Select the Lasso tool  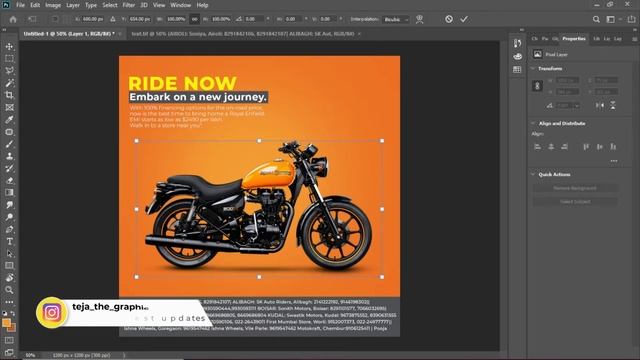point(9,71)
